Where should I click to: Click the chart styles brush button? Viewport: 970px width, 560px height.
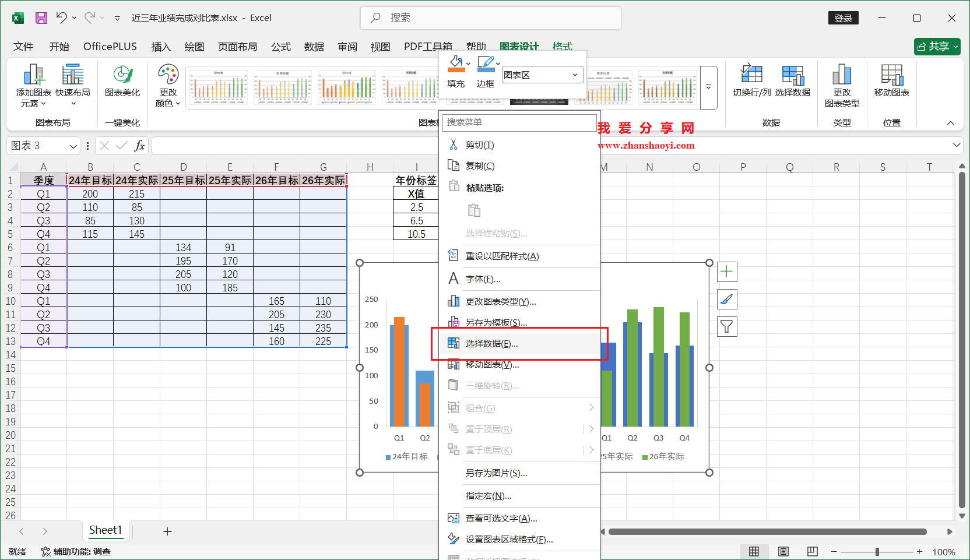coord(727,299)
